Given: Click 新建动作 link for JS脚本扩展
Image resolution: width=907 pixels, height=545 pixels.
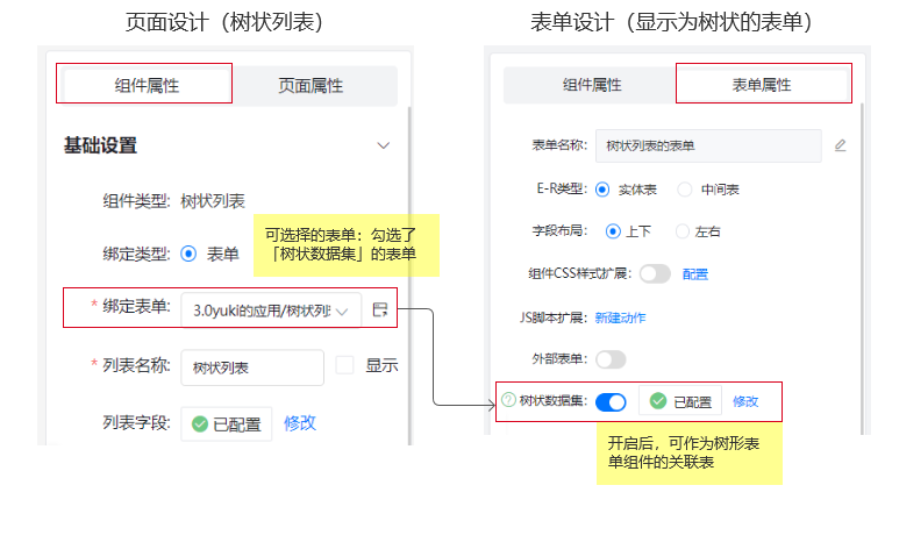Looking at the screenshot, I should tap(620, 317).
